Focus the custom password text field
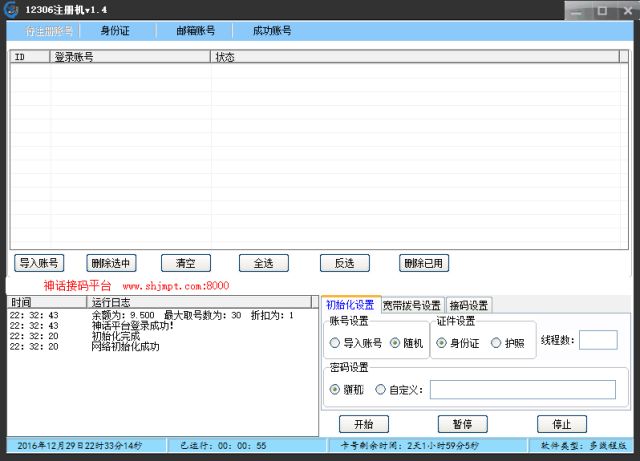Screen dimensions: 640x461 [x=523, y=390]
